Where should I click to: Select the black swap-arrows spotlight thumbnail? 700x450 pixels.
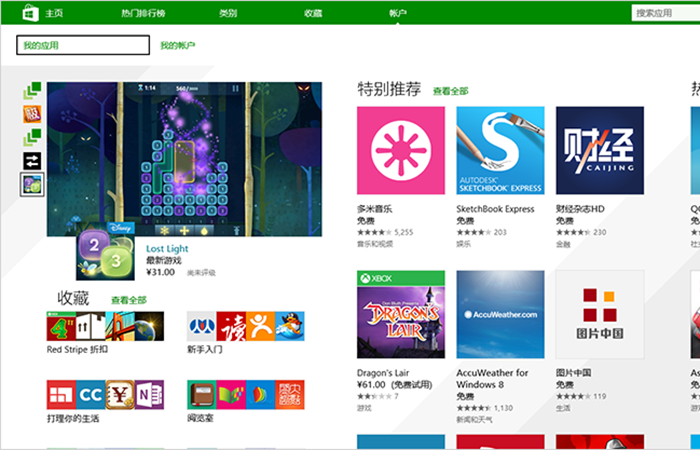click(x=32, y=161)
